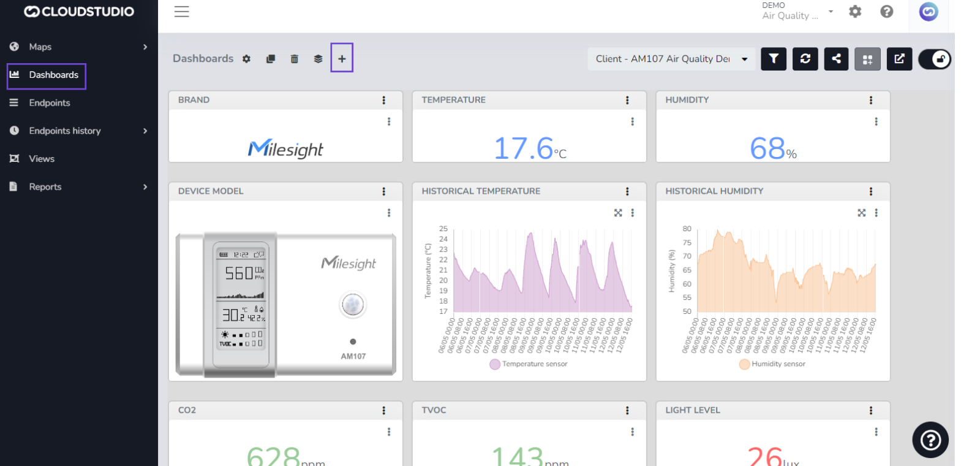
Task: Click the share dashboard icon
Action: click(836, 59)
